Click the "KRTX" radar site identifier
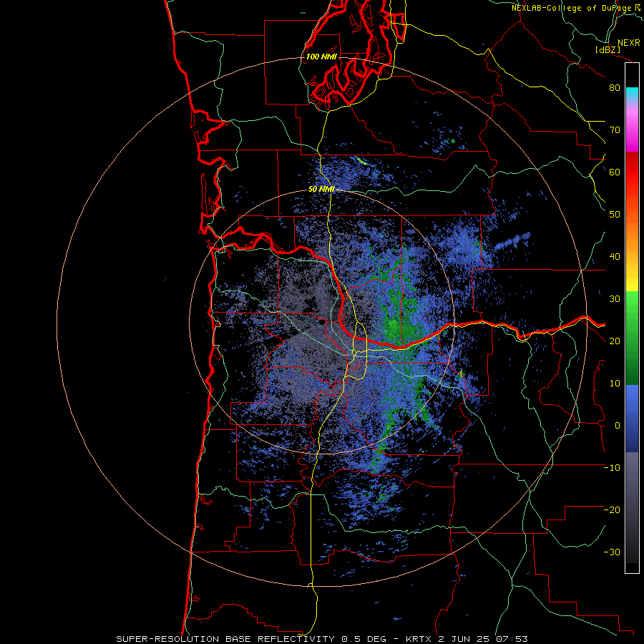The width and height of the screenshot is (644, 644). pos(419,639)
